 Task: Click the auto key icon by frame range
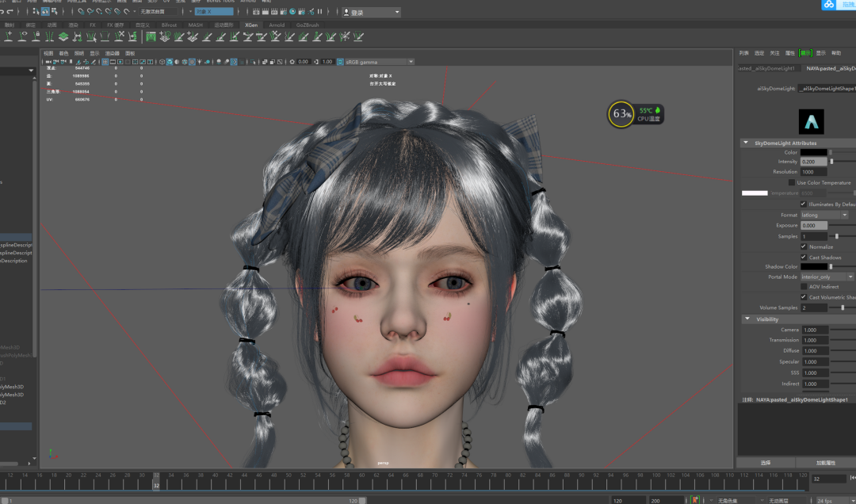(695, 500)
